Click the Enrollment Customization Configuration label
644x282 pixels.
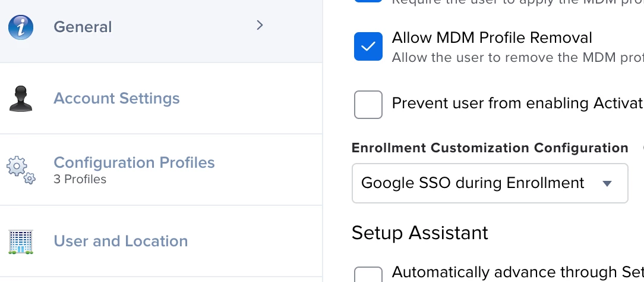pyautogui.click(x=490, y=148)
